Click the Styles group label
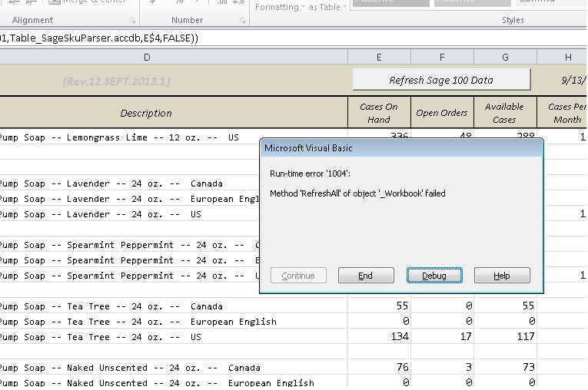588x390 pixels. click(513, 20)
